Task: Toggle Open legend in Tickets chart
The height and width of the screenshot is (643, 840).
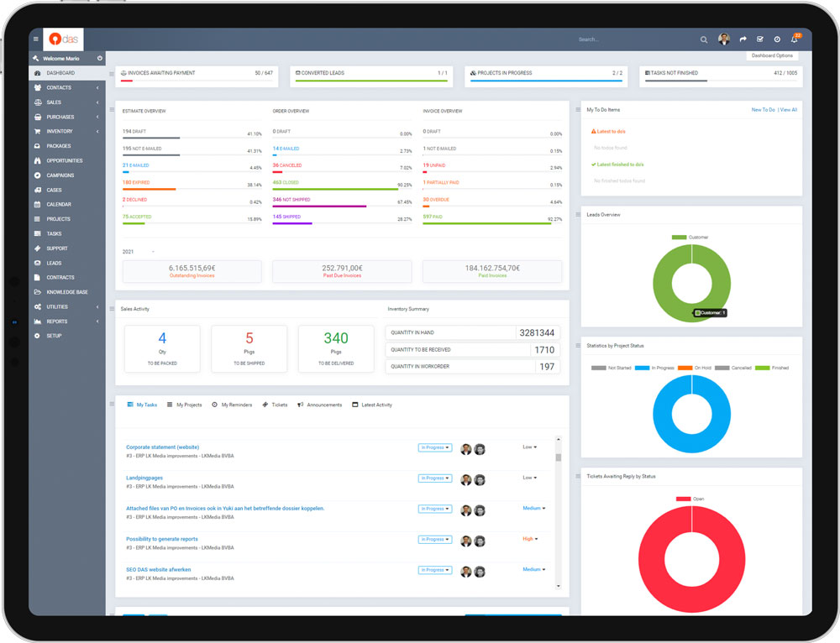Action: tap(690, 499)
